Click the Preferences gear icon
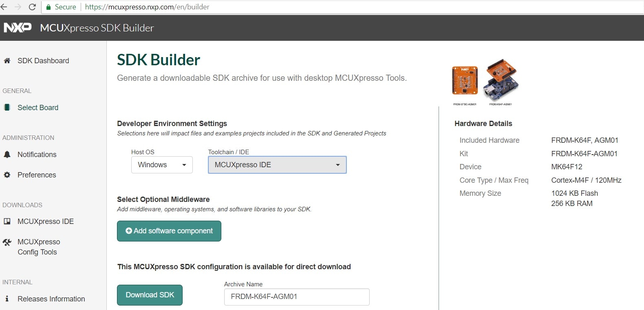644x310 pixels. pyautogui.click(x=7, y=175)
